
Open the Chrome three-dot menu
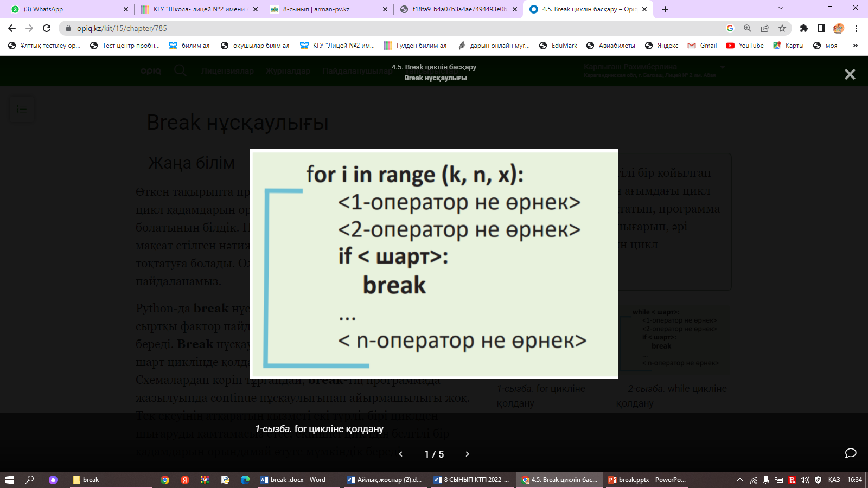click(856, 28)
